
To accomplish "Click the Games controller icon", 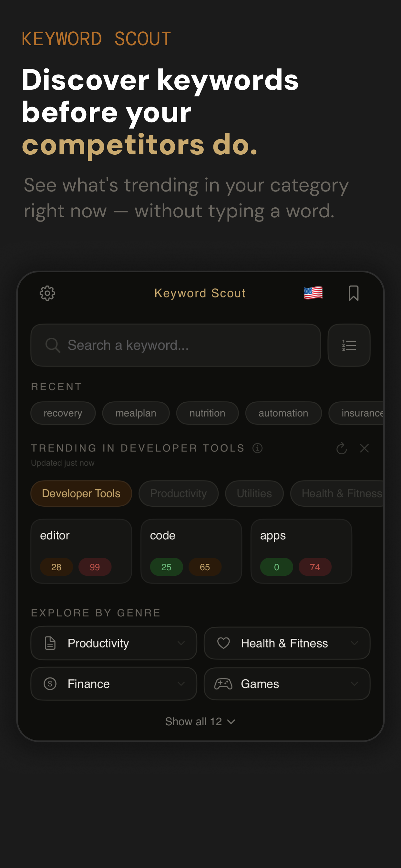I will coord(223,684).
